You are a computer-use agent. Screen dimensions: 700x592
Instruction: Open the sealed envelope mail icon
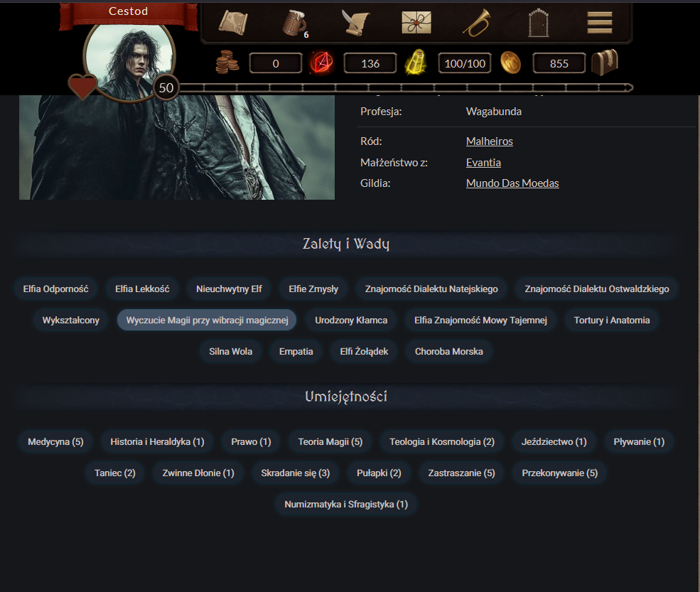(x=416, y=23)
